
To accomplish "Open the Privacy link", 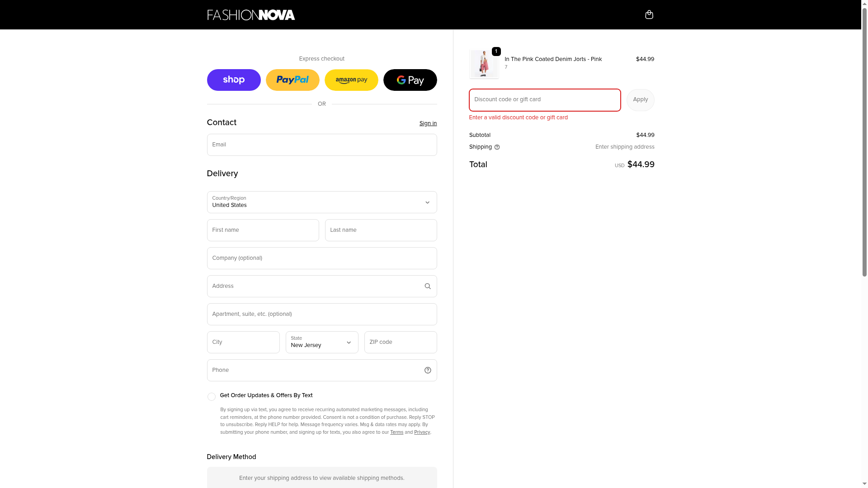I will (422, 432).
